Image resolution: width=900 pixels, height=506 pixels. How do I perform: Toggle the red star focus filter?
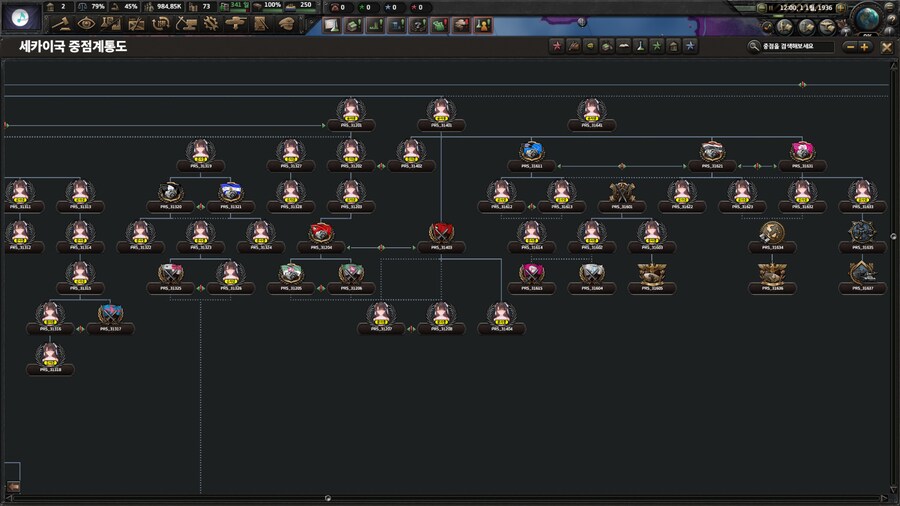pyautogui.click(x=558, y=46)
